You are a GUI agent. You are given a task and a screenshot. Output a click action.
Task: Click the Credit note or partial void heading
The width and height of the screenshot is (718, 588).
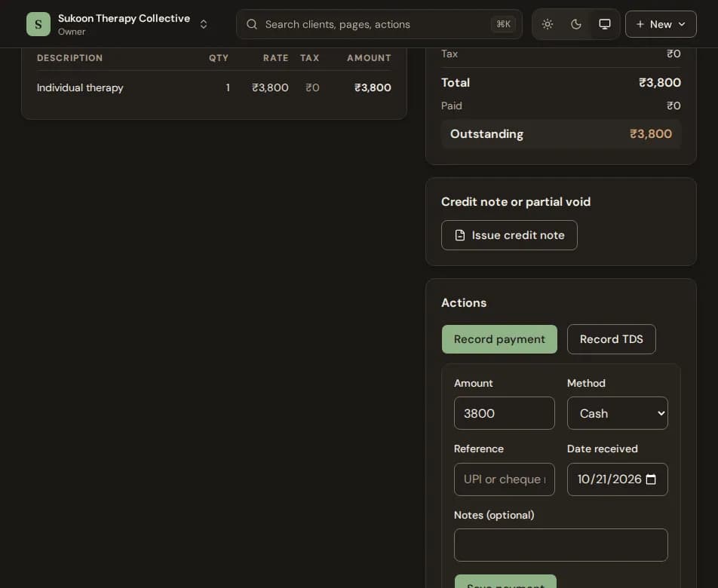coord(516,202)
